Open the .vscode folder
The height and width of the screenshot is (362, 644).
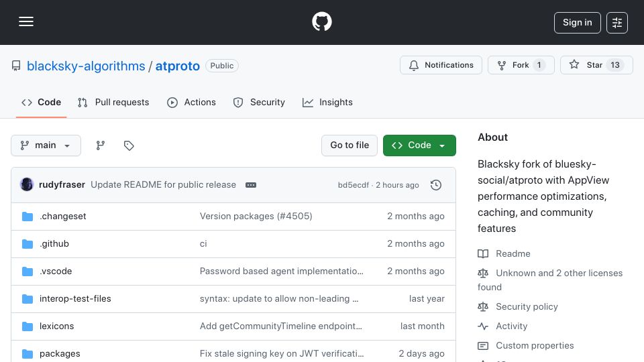56,271
